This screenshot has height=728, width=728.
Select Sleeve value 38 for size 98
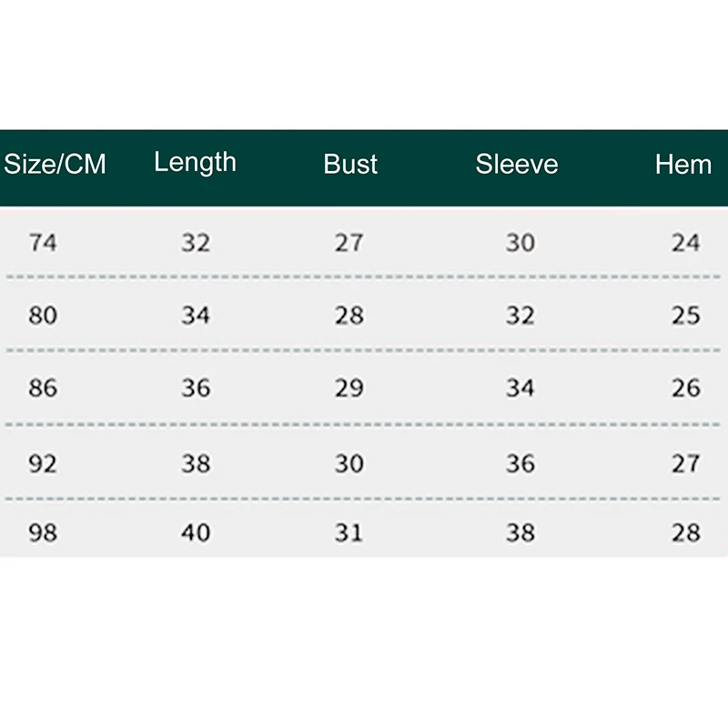521,532
